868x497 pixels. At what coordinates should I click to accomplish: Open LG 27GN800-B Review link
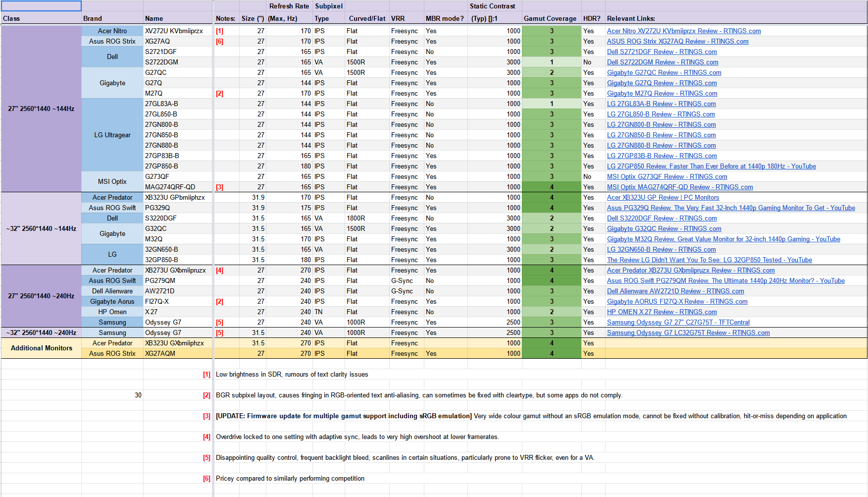[x=661, y=124]
